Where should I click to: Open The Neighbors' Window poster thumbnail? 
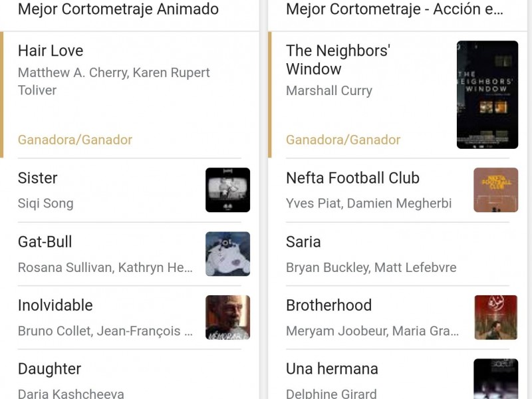[487, 94]
